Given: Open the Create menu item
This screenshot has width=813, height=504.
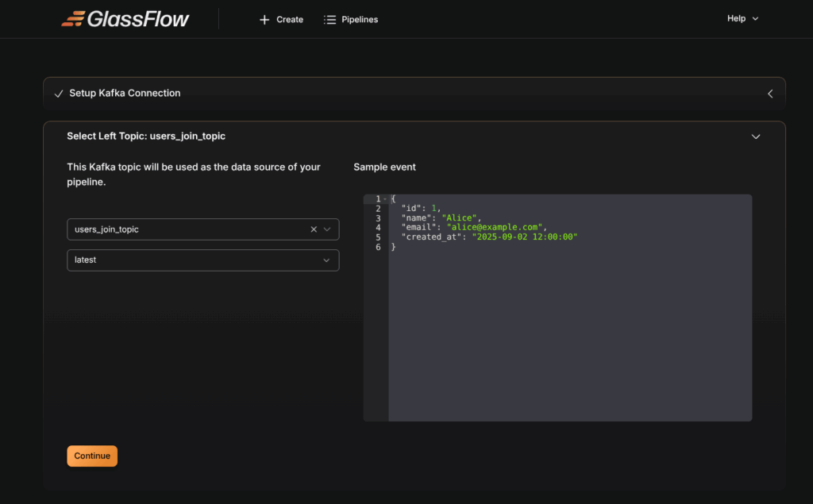Looking at the screenshot, I should [289, 20].
